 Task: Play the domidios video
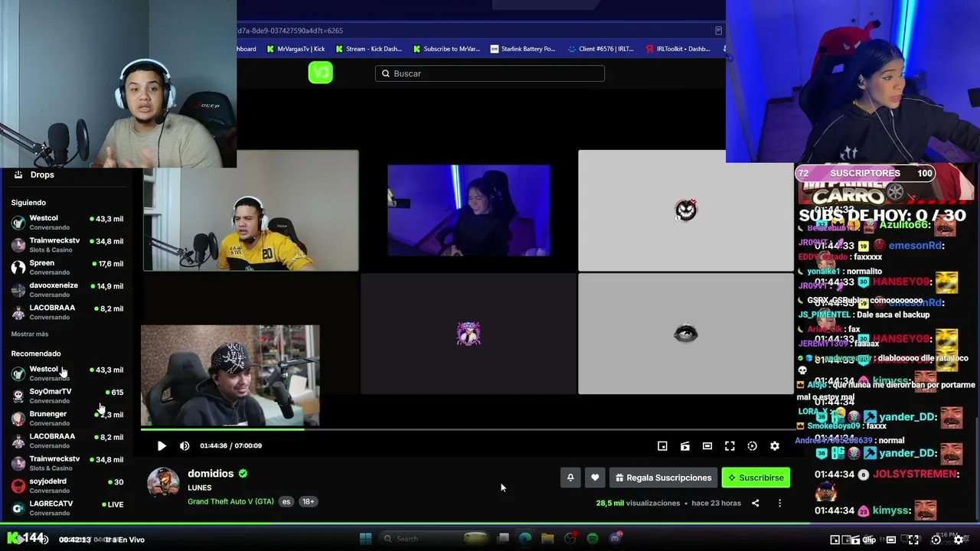[162, 445]
